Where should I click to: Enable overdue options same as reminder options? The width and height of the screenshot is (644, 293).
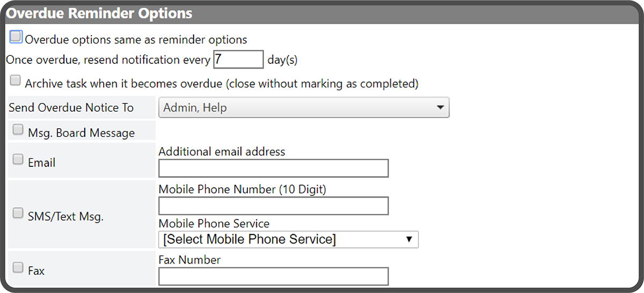click(x=16, y=37)
